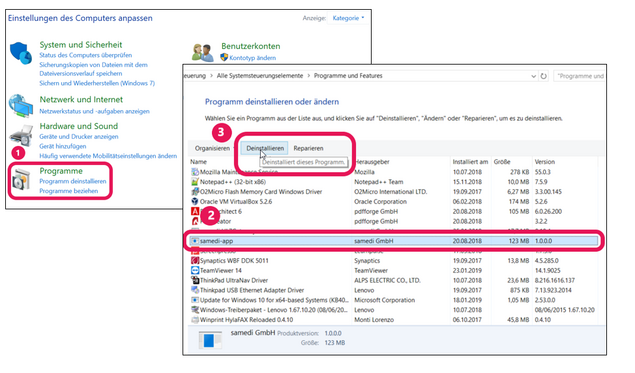The width and height of the screenshot is (635, 373).
Task: Click the Programme und Features search field
Action: [x=579, y=76]
